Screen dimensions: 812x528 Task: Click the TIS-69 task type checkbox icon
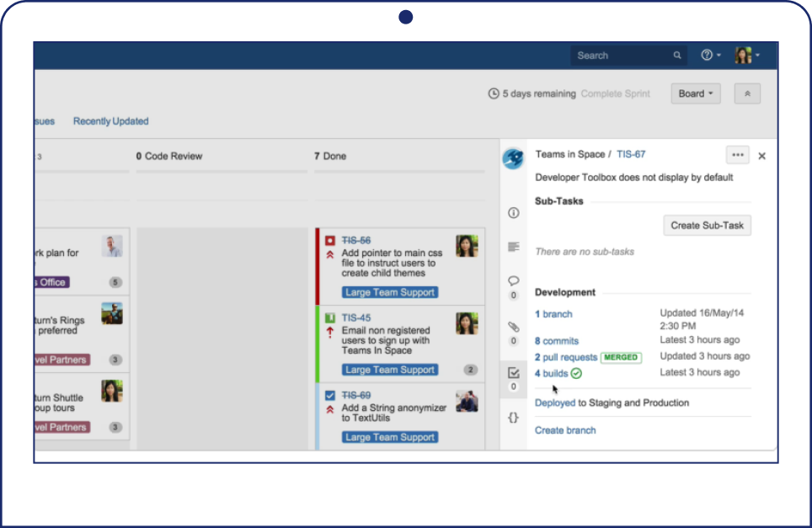[x=330, y=395]
